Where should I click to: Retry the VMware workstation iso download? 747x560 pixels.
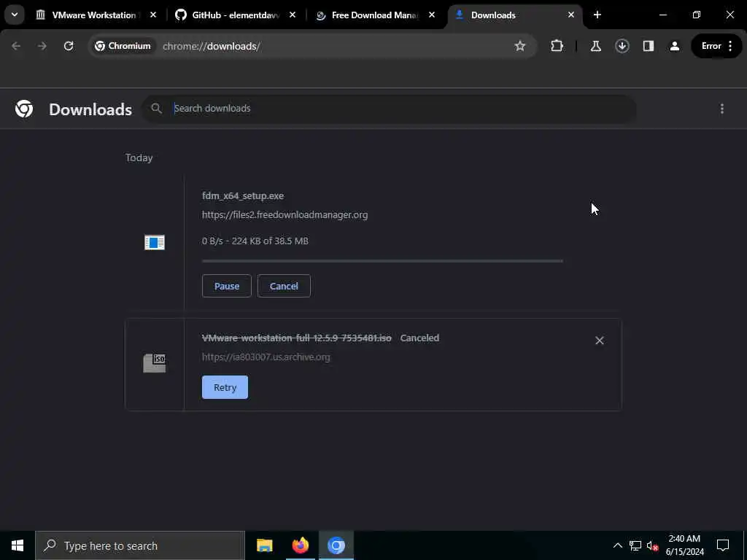point(225,387)
